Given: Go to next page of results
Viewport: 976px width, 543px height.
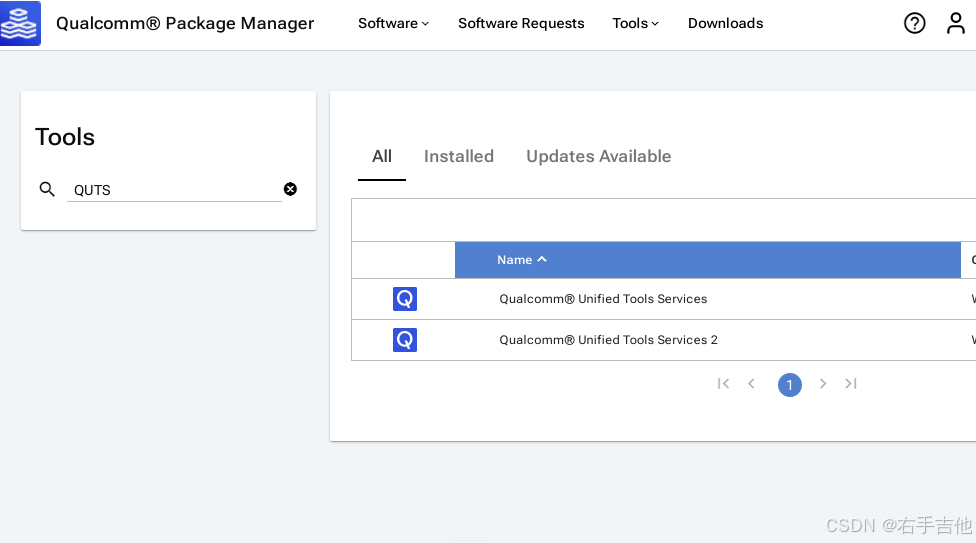Looking at the screenshot, I should pyautogui.click(x=823, y=384).
